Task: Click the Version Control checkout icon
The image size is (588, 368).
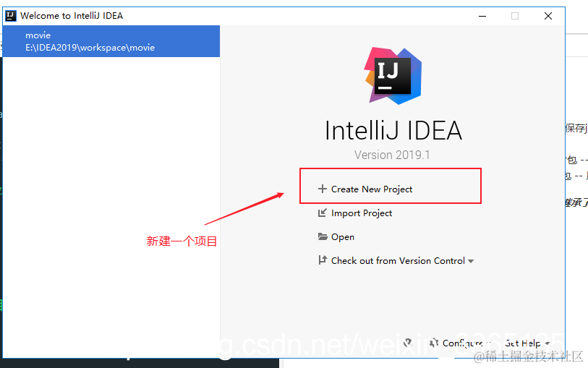Action: pyautogui.click(x=322, y=260)
